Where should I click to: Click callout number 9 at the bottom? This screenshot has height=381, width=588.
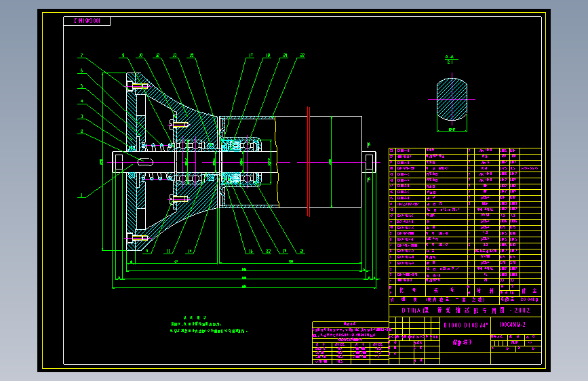tap(146, 252)
